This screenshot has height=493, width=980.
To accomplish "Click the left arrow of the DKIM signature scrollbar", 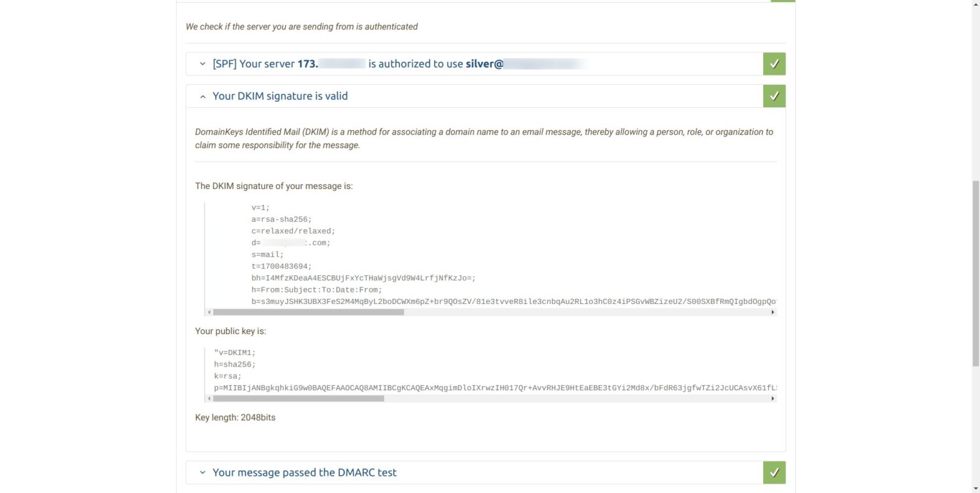I will pos(208,312).
